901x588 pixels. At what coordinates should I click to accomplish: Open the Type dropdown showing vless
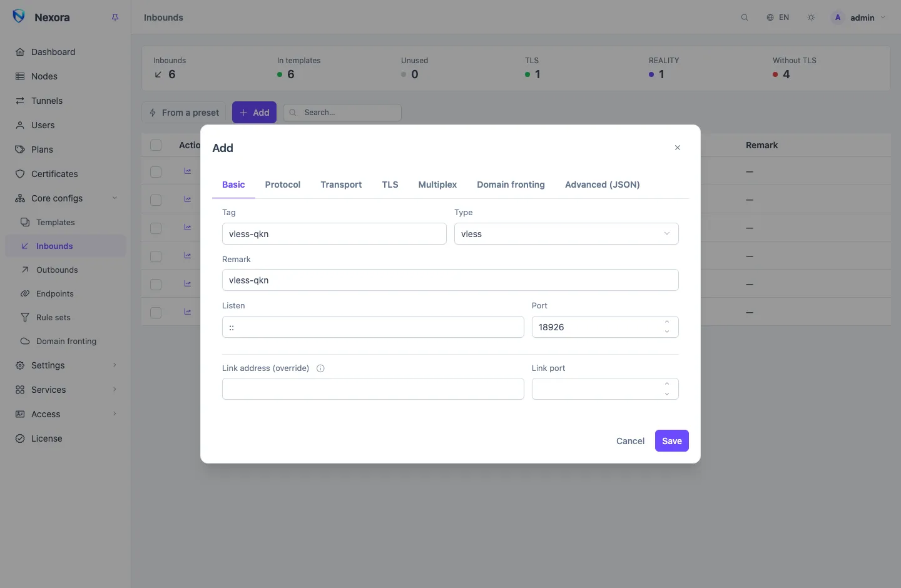566,234
